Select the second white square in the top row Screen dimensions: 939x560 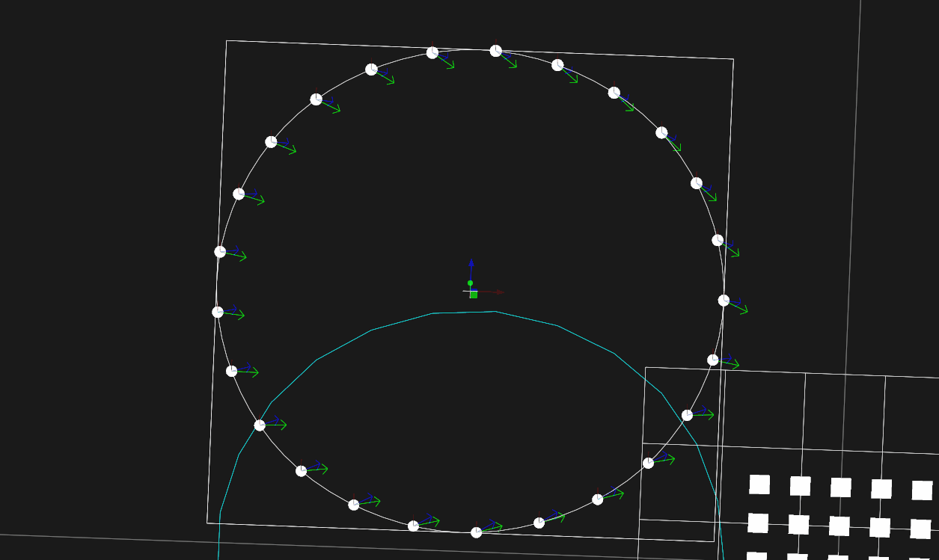800,486
